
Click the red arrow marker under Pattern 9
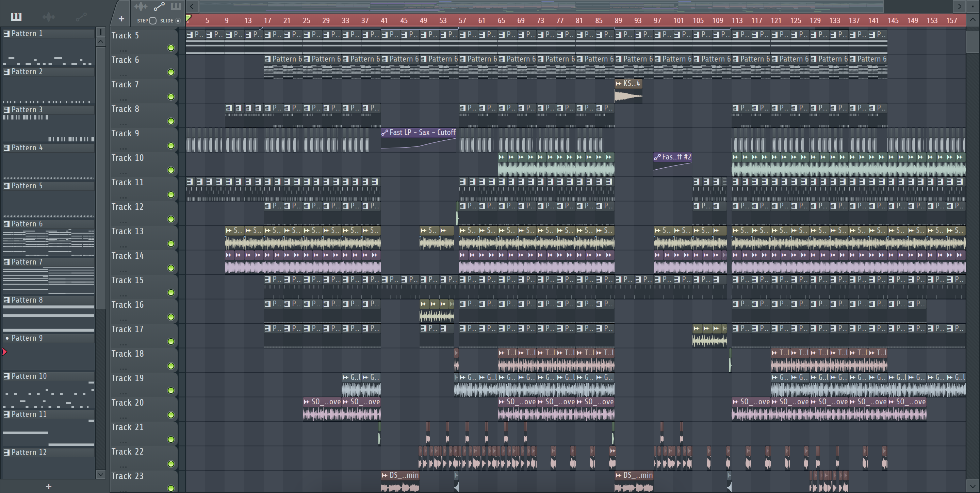coord(4,352)
